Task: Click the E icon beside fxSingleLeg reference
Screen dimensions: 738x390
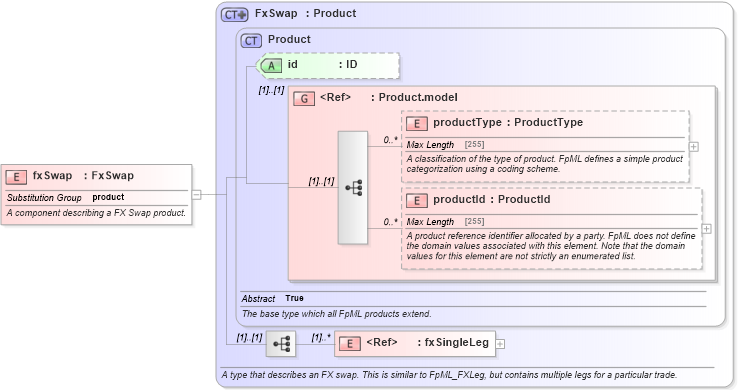Action: click(x=350, y=344)
